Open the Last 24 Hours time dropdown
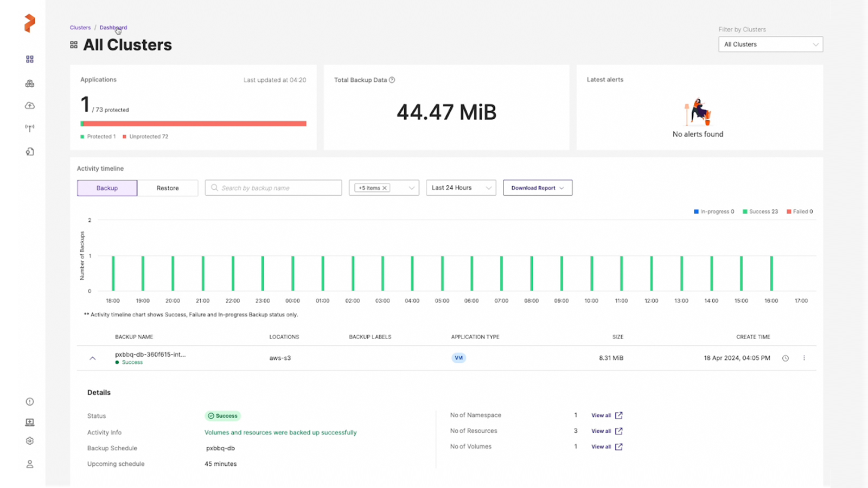Viewport: 868px width, 488px height. click(x=461, y=188)
